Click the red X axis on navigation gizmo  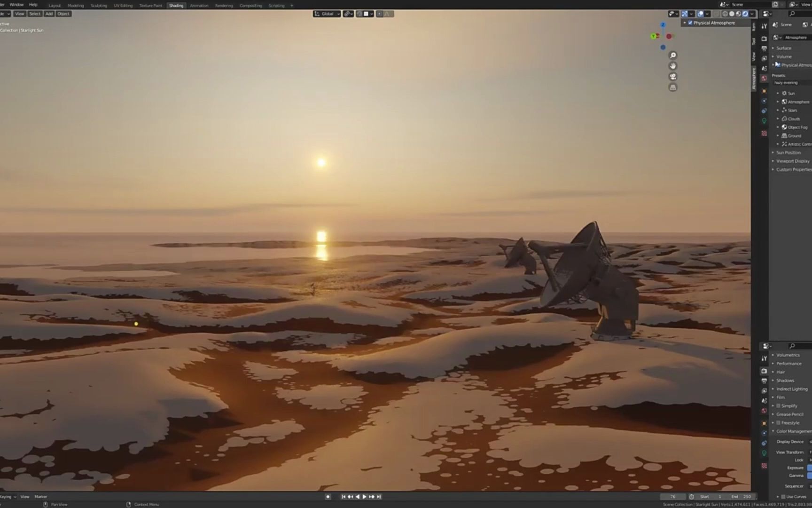669,36
